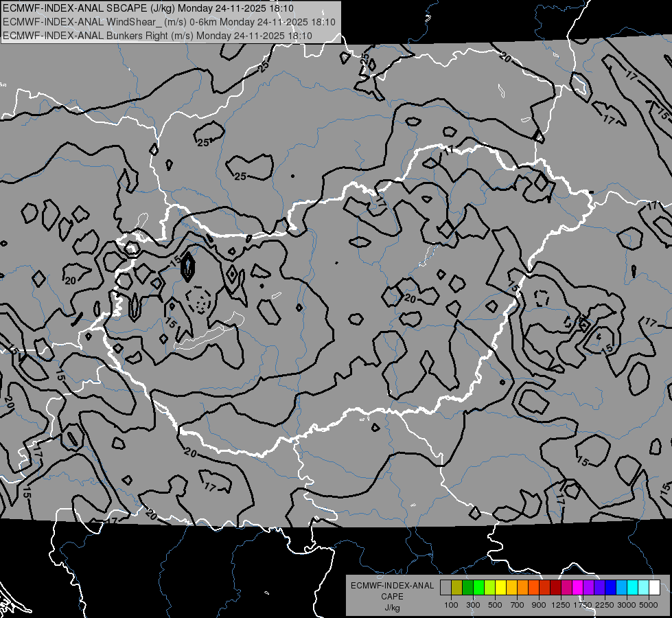The width and height of the screenshot is (672, 618).
Task: Click the legend value 100
Action: tap(451, 605)
